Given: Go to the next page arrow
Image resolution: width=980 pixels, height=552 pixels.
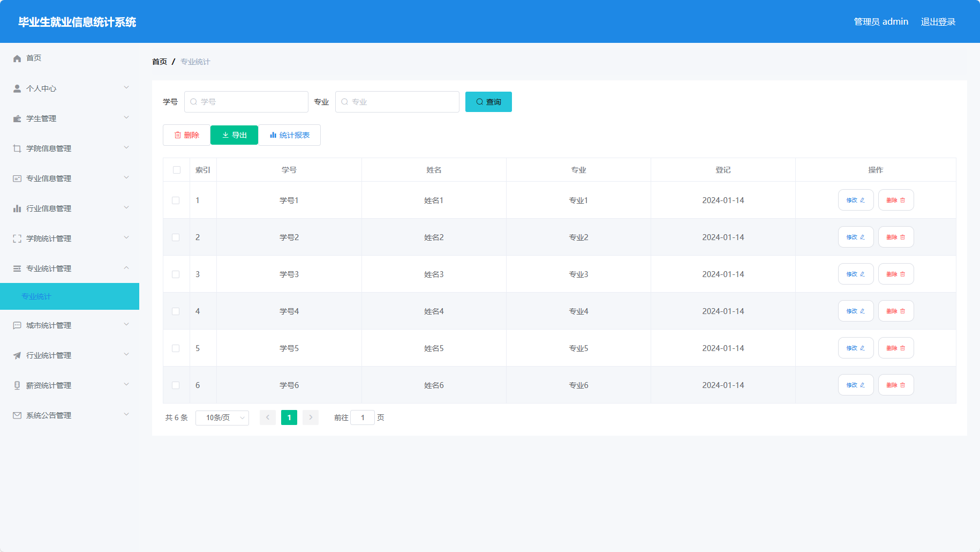Looking at the screenshot, I should click(x=311, y=417).
